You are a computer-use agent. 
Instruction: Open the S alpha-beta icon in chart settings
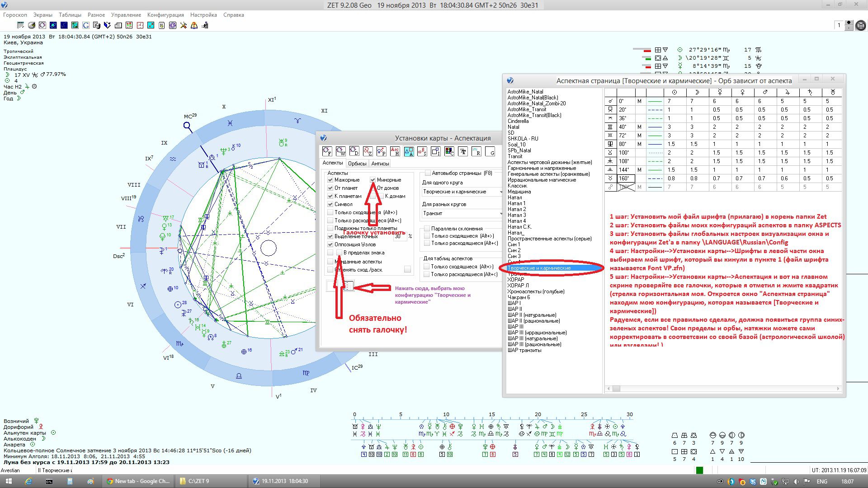(x=422, y=151)
